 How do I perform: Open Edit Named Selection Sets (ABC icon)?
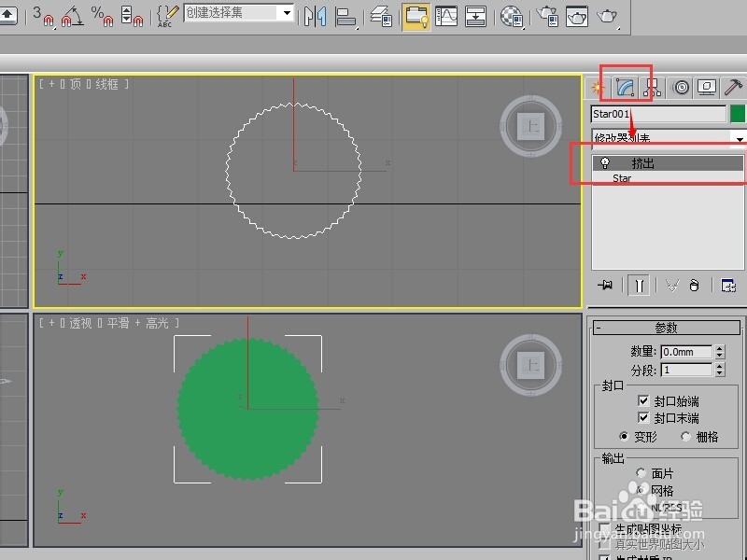pyautogui.click(x=167, y=16)
